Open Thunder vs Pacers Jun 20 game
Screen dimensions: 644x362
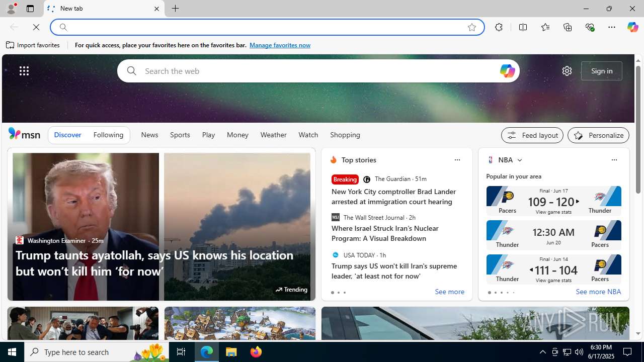[553, 235]
